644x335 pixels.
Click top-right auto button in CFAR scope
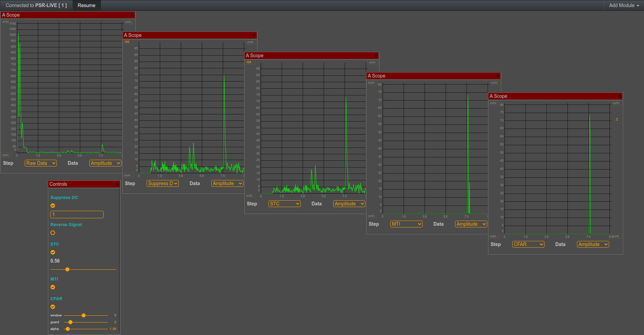[616, 103]
